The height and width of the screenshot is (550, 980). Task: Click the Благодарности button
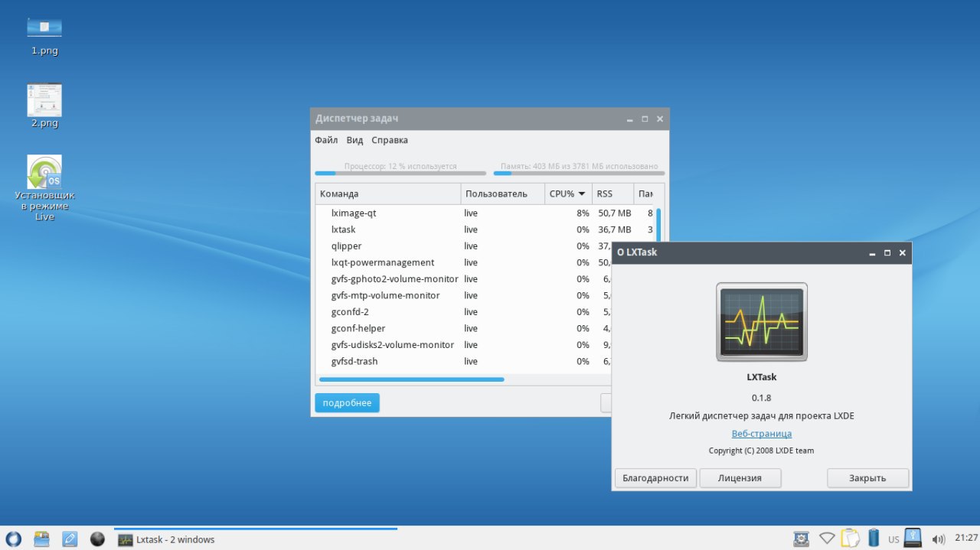pos(655,478)
